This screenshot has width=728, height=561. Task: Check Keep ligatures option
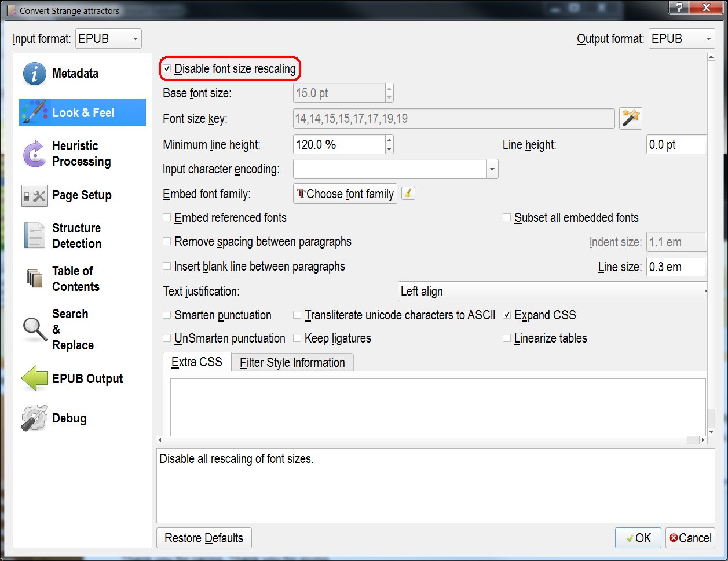pyautogui.click(x=297, y=338)
